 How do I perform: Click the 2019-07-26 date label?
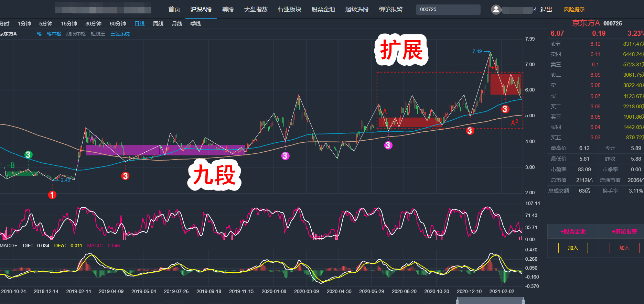pyautogui.click(x=176, y=291)
